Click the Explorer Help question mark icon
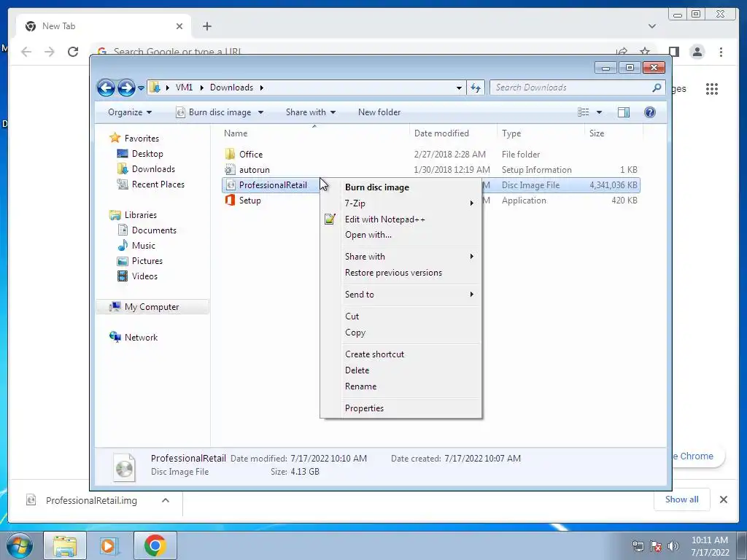 (x=649, y=112)
